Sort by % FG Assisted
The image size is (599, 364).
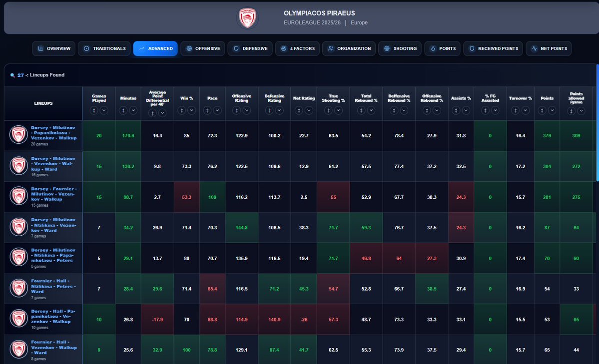485,110
